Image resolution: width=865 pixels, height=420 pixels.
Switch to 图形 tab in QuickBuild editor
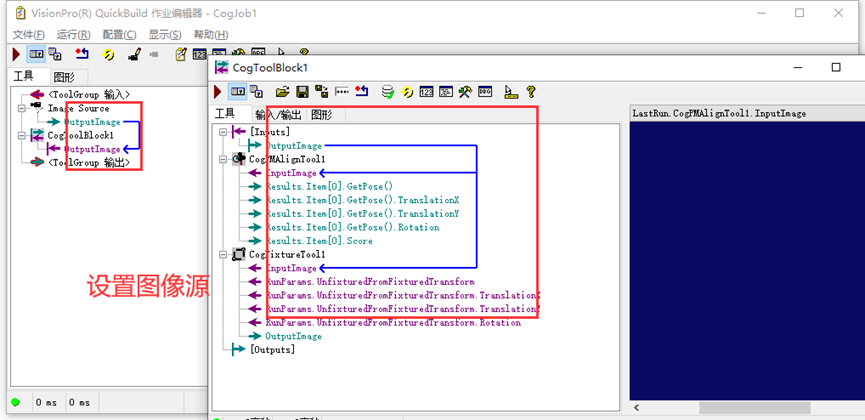coord(64,77)
